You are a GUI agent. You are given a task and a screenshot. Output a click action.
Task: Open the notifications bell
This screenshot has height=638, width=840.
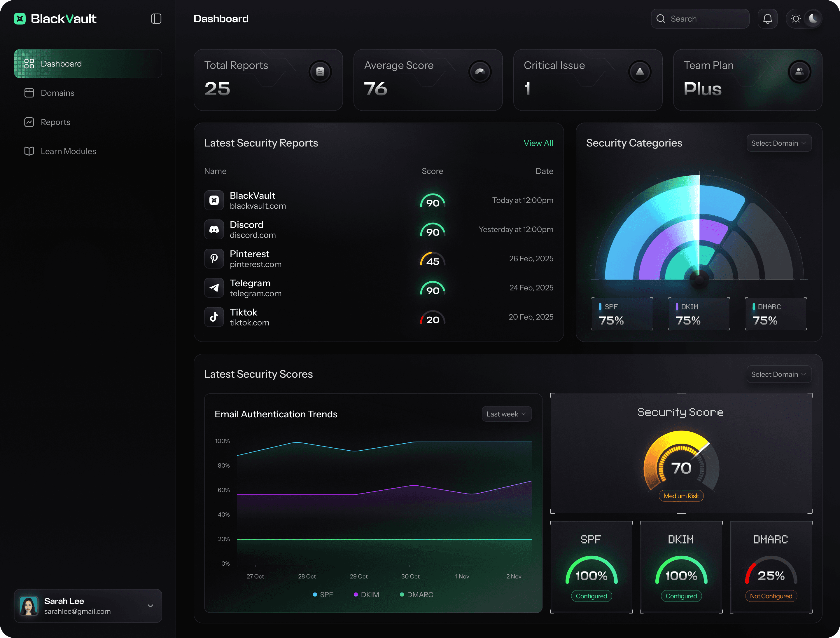(767, 19)
